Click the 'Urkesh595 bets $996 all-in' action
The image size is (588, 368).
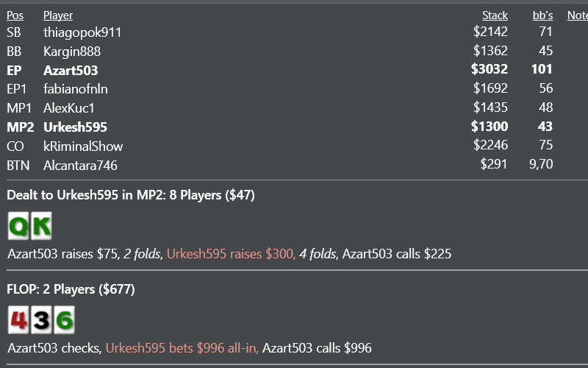(x=182, y=348)
